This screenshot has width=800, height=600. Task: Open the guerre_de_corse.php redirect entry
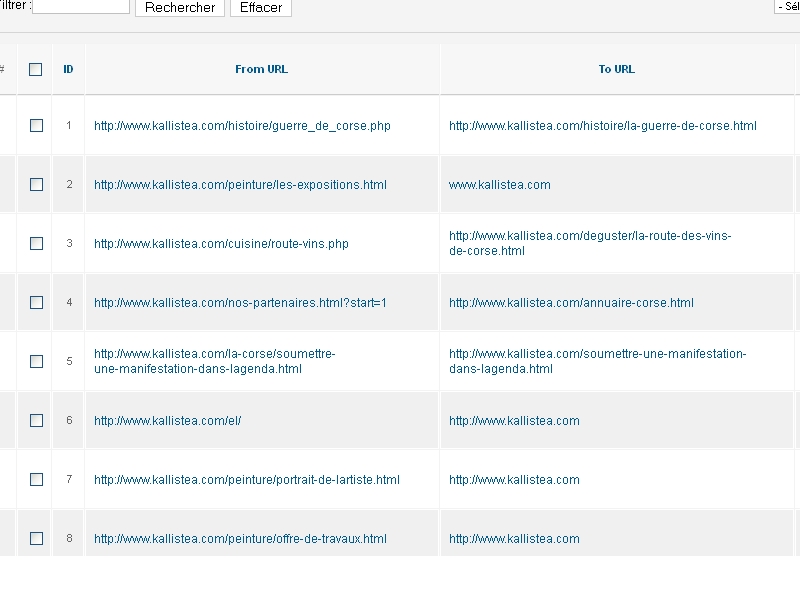click(x=242, y=126)
